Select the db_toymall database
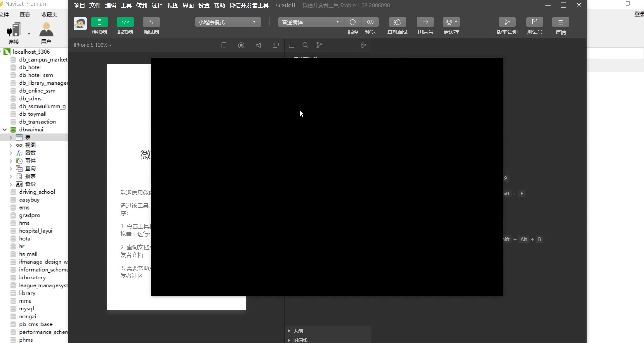Image resolution: width=644 pixels, height=343 pixels. point(32,114)
